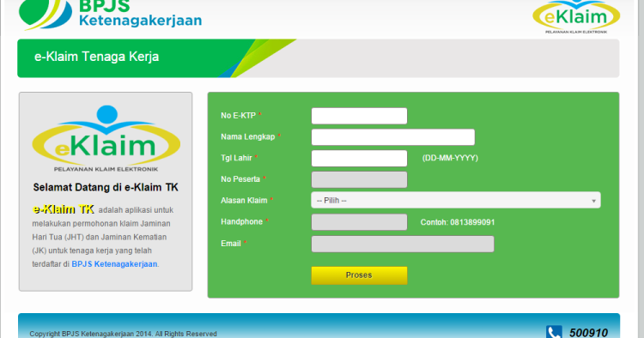This screenshot has height=338, width=644.
Task: Submit form with the Proses button
Action: [x=360, y=275]
